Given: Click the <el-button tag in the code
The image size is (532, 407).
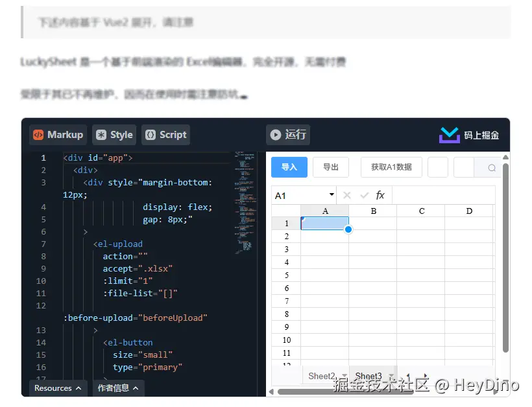Looking at the screenshot, I should 128,343.
